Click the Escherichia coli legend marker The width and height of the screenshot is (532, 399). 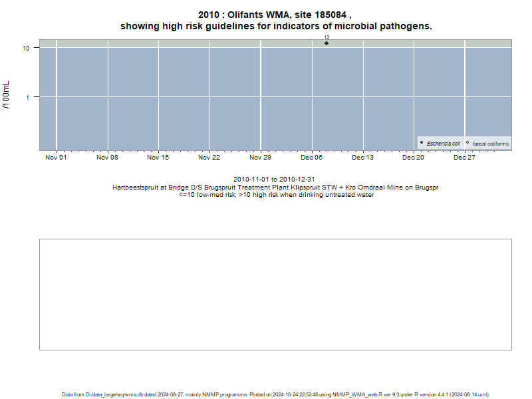(422, 142)
